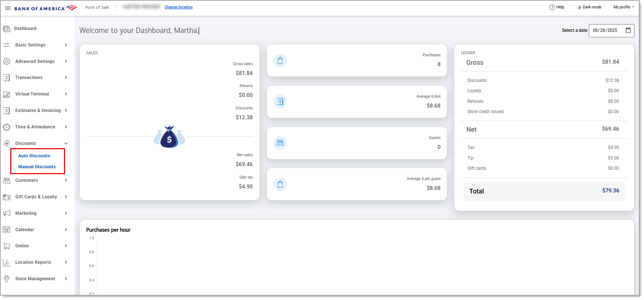
Task: Expand the Basic Settings chevron
Action: pyautogui.click(x=66, y=45)
